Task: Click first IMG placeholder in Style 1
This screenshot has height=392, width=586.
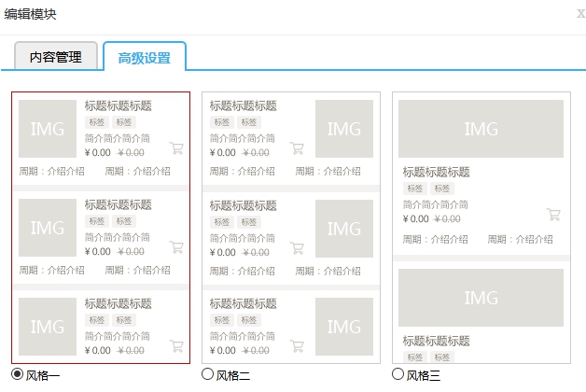Action: pyautogui.click(x=48, y=129)
